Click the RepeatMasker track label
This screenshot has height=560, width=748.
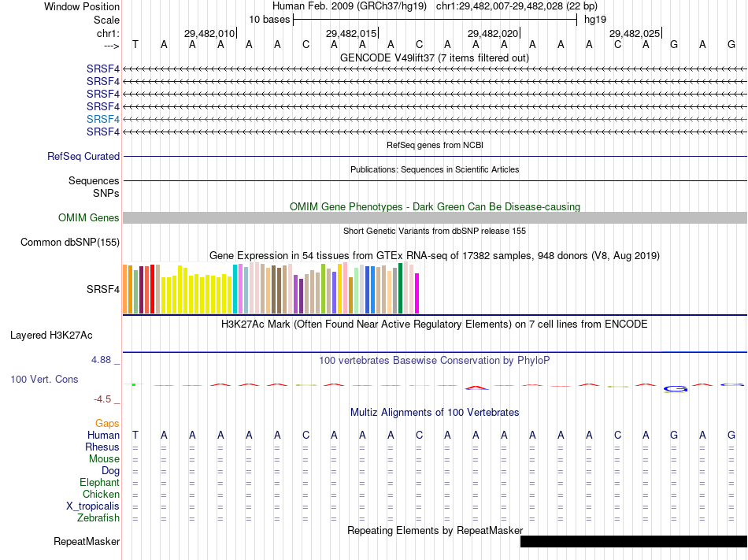(87, 542)
